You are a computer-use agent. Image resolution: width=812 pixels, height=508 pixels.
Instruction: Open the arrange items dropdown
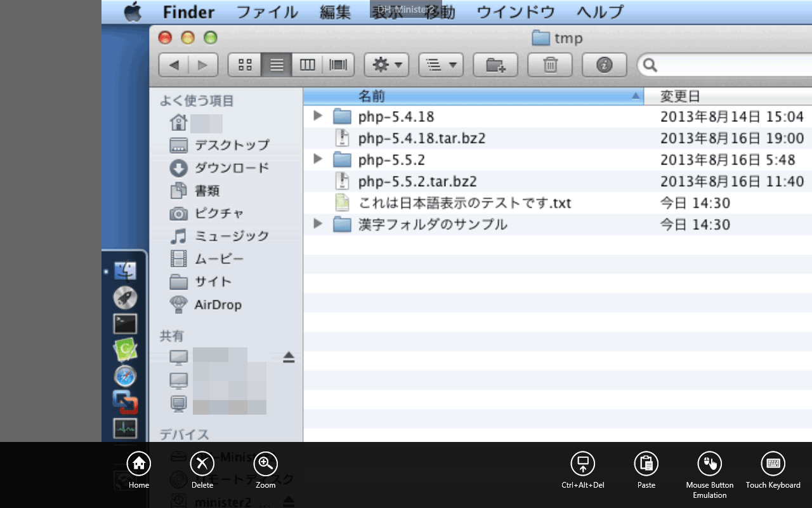(441, 65)
